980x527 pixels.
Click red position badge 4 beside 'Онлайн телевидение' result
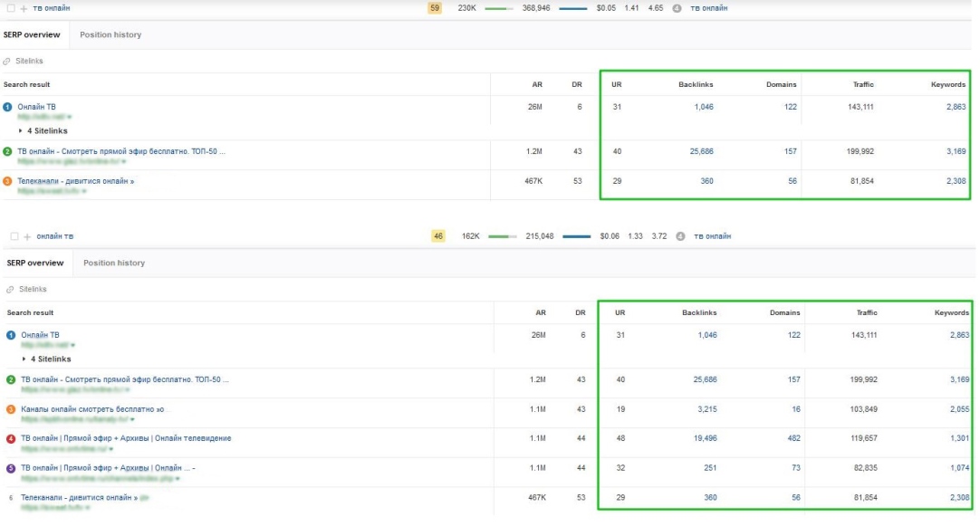pyautogui.click(x=11, y=439)
